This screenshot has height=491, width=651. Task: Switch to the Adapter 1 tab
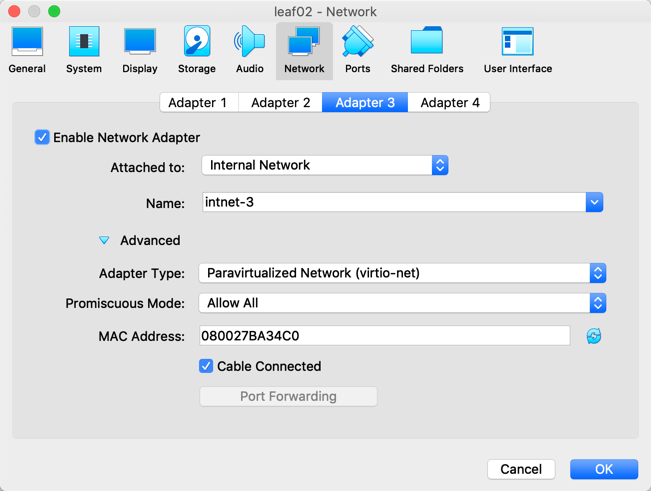click(x=197, y=102)
